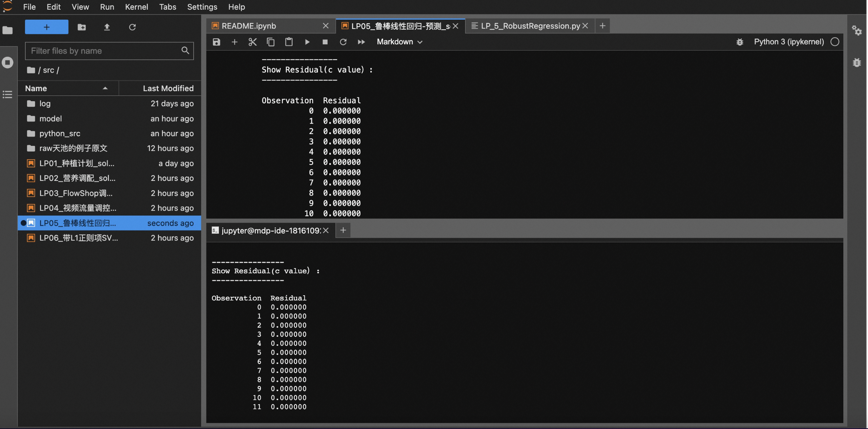Image resolution: width=868 pixels, height=429 pixels.
Task: Click the src breadcrumb link
Action: point(48,70)
